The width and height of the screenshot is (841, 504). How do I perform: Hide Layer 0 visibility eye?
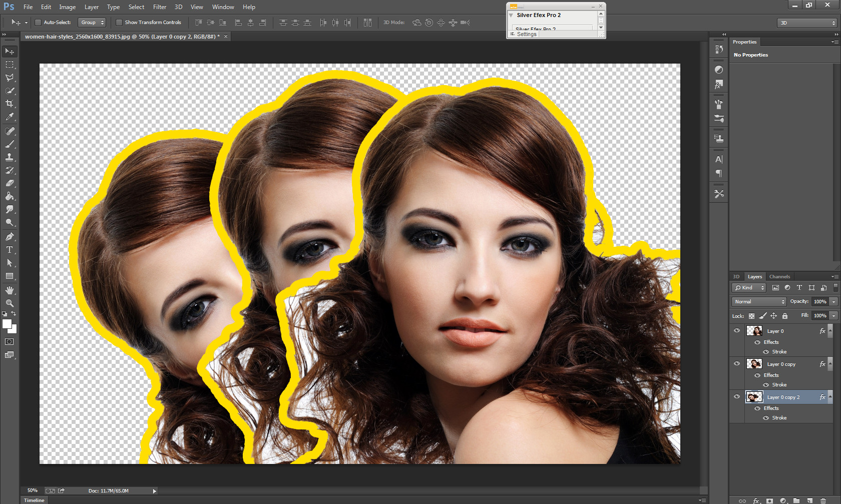click(737, 330)
